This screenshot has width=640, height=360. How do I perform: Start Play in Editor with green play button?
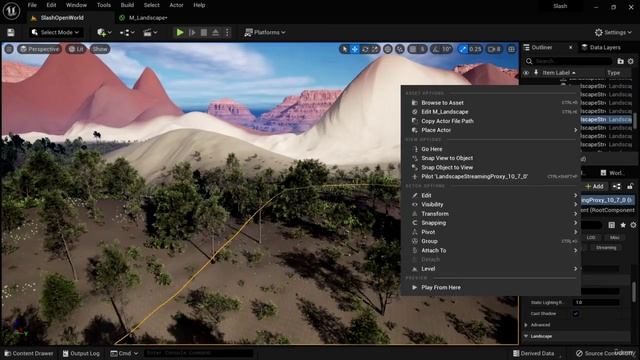pos(180,32)
